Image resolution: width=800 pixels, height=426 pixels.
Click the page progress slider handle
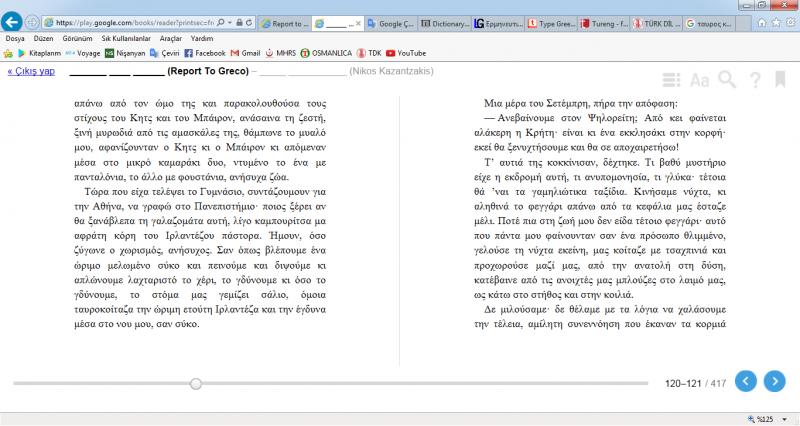[x=195, y=384]
